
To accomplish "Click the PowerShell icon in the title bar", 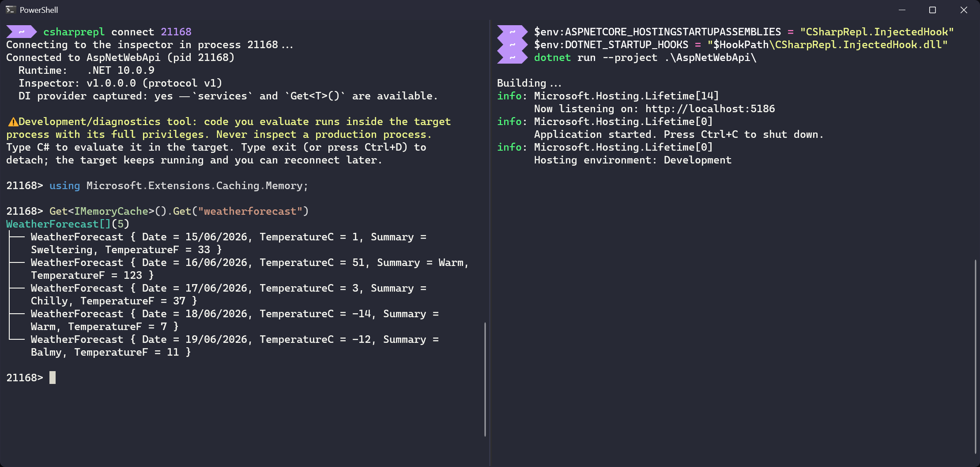I will coord(11,10).
